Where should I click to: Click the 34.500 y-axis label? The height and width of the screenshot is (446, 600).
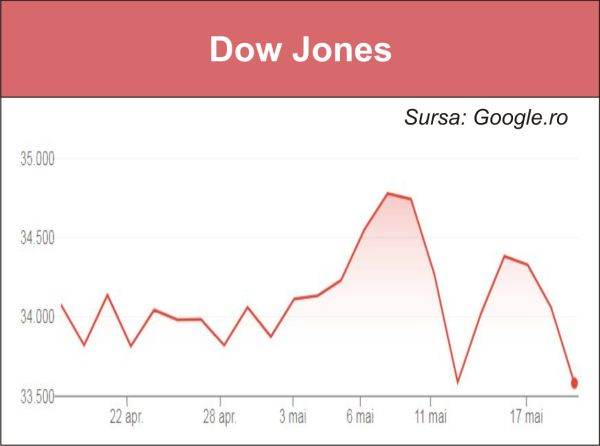pyautogui.click(x=37, y=238)
